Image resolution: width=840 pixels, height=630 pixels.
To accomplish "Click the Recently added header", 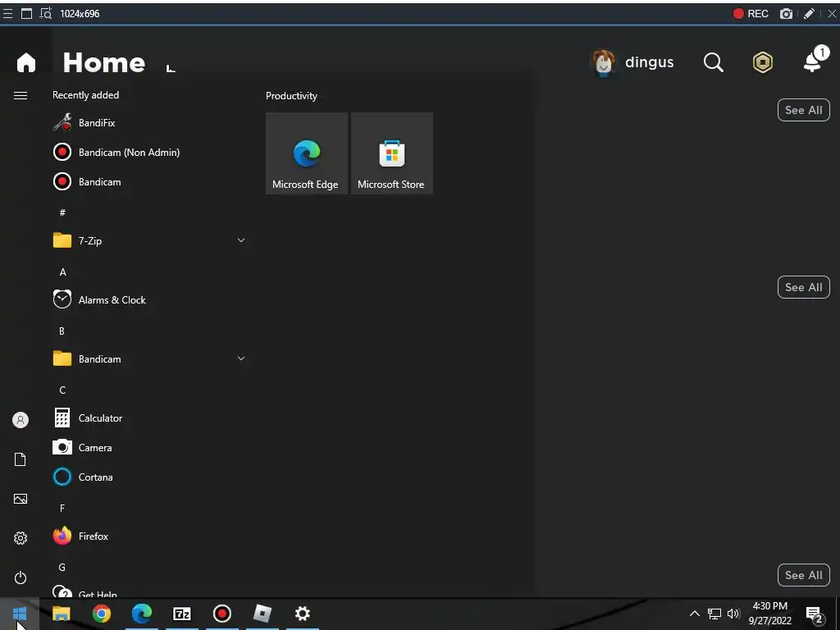I will [85, 95].
